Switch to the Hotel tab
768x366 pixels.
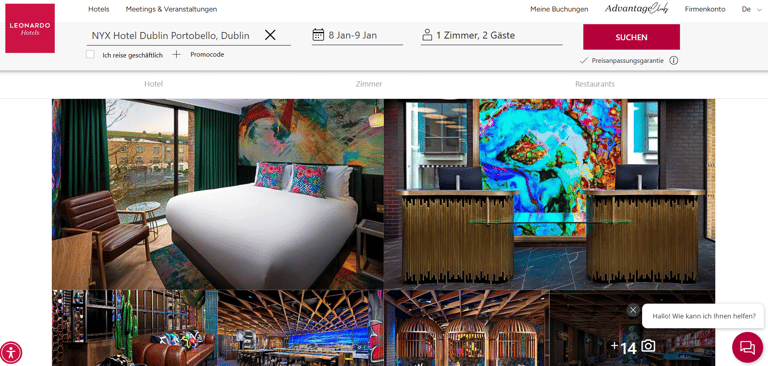153,84
